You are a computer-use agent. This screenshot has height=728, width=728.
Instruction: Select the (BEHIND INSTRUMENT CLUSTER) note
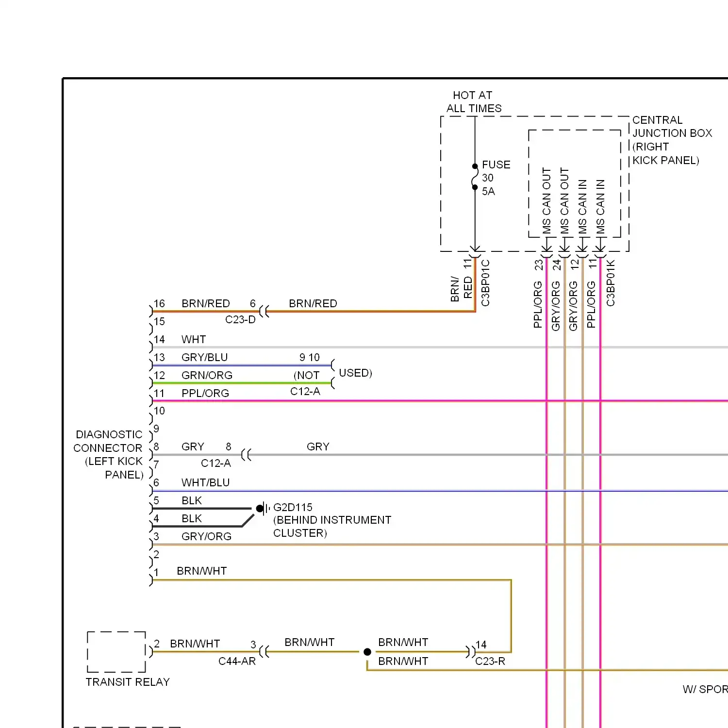(332, 527)
